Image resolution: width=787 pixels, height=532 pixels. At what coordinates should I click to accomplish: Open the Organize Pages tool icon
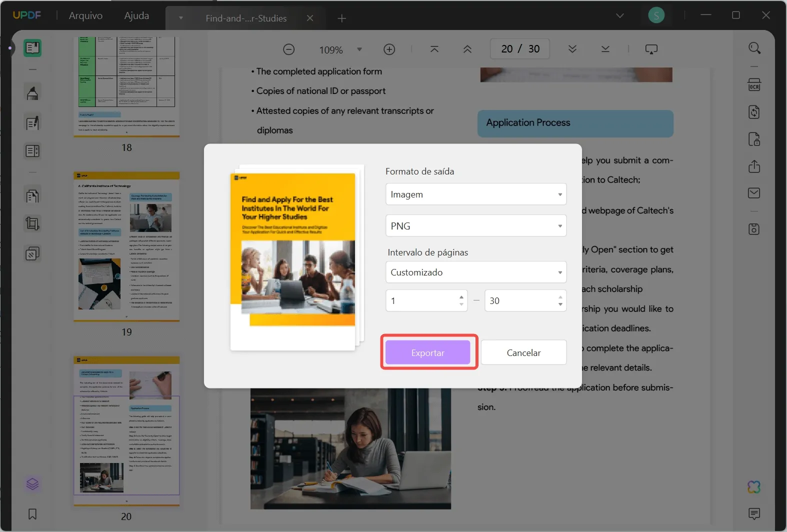click(x=32, y=195)
